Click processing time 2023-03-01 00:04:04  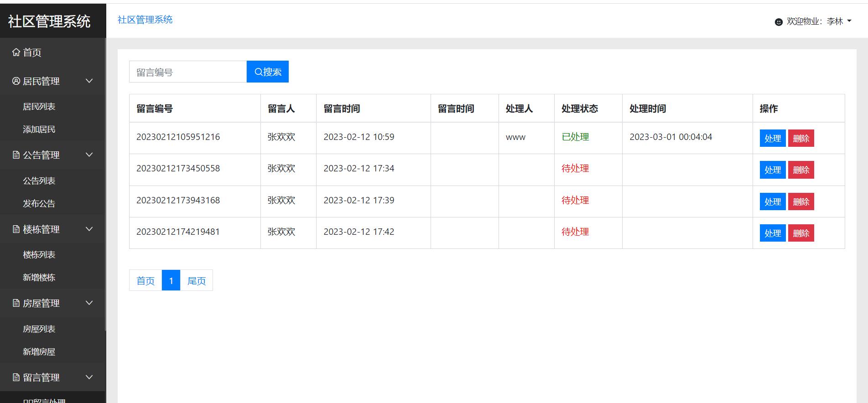670,137
